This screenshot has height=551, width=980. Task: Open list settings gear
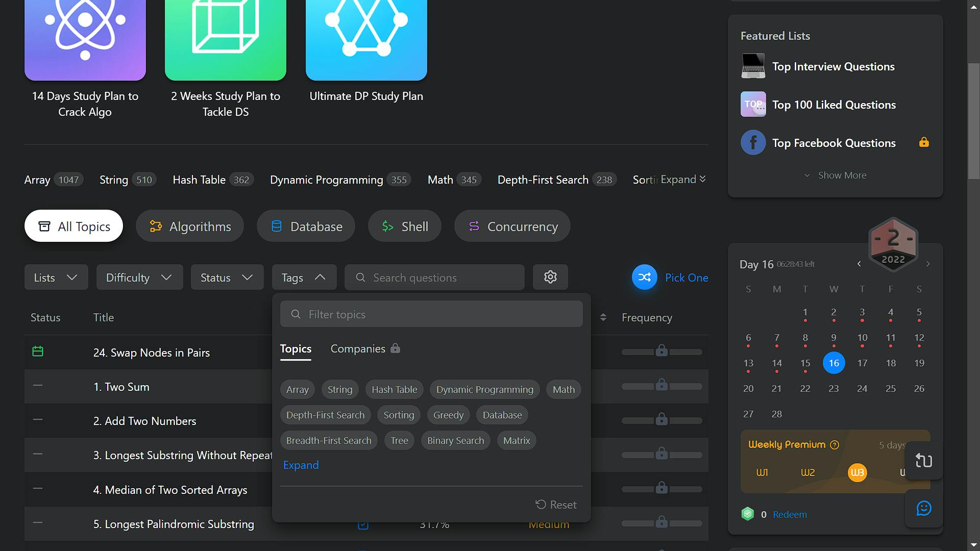coord(550,277)
